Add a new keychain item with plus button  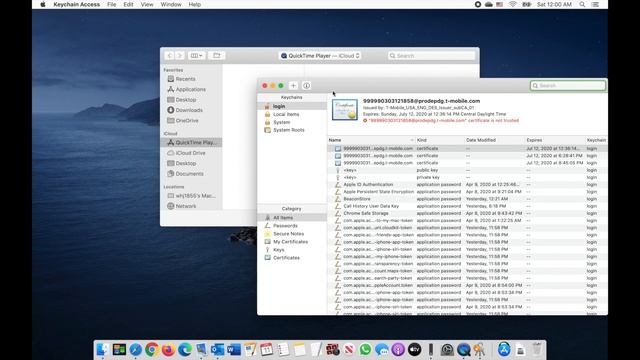pyautogui.click(x=293, y=86)
